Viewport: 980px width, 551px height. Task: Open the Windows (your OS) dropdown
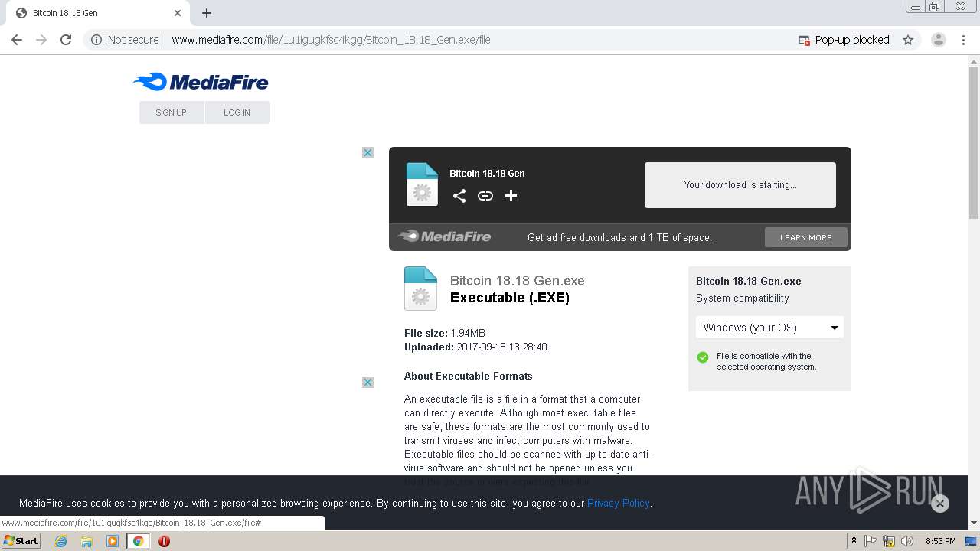pyautogui.click(x=769, y=328)
